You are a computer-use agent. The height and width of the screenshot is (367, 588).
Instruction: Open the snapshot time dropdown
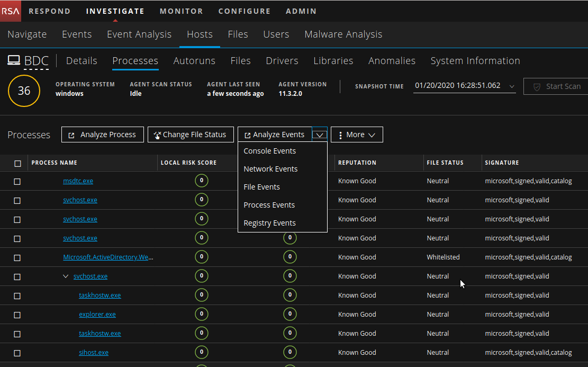click(511, 86)
